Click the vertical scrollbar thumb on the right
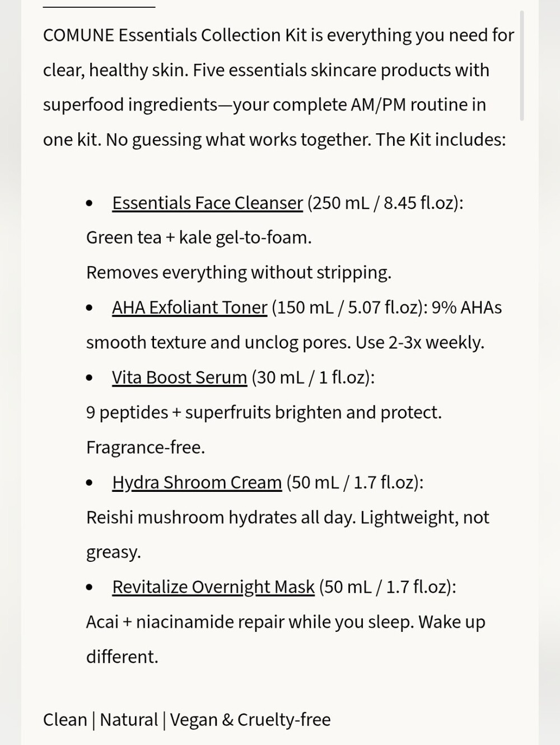Screen dimensions: 560x745 522,66
